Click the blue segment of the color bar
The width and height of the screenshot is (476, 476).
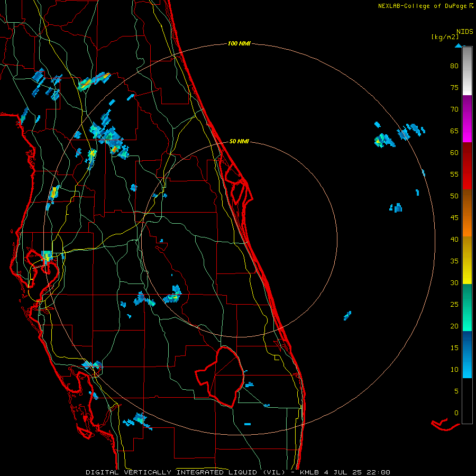pyautogui.click(x=467, y=354)
